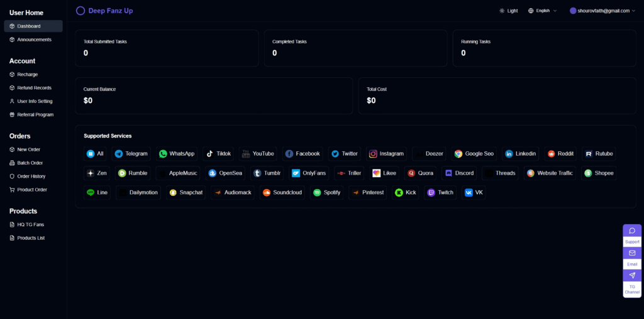Select the Reddit service

560,154
